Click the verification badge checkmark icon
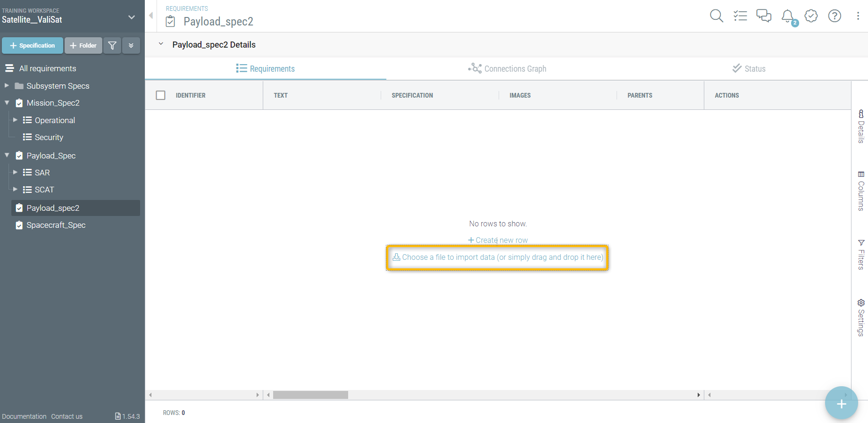The image size is (868, 423). click(x=811, y=16)
